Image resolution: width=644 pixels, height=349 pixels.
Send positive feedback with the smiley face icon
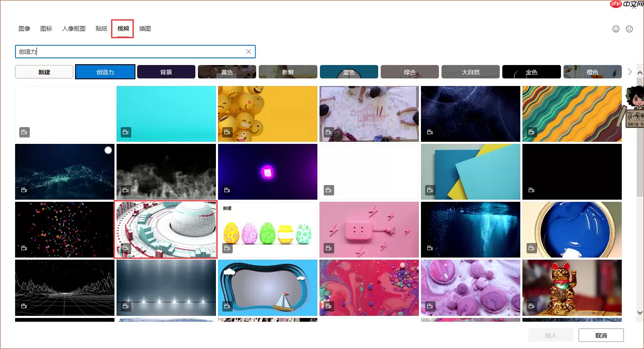pyautogui.click(x=616, y=29)
